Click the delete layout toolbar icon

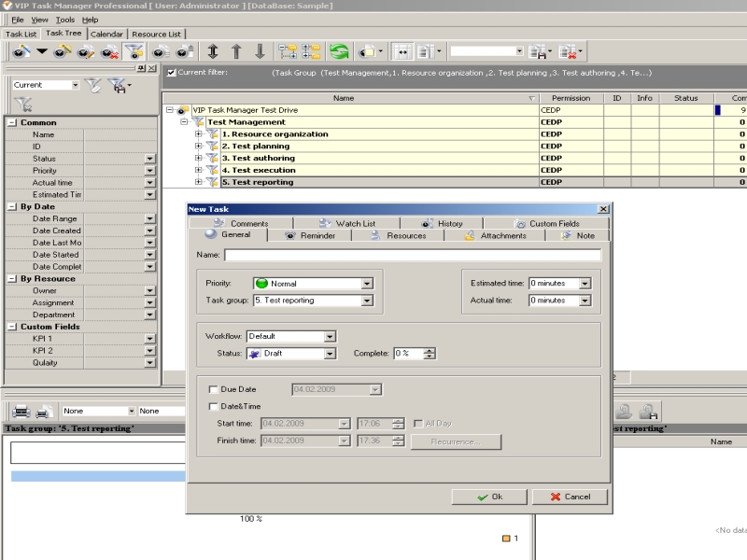(x=568, y=51)
